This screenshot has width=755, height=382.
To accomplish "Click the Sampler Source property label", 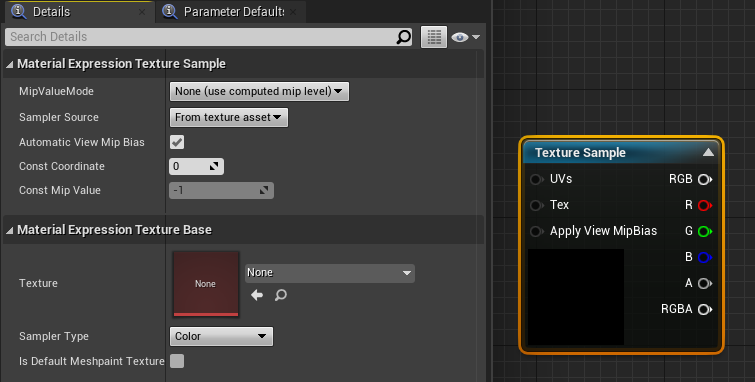I will [59, 117].
